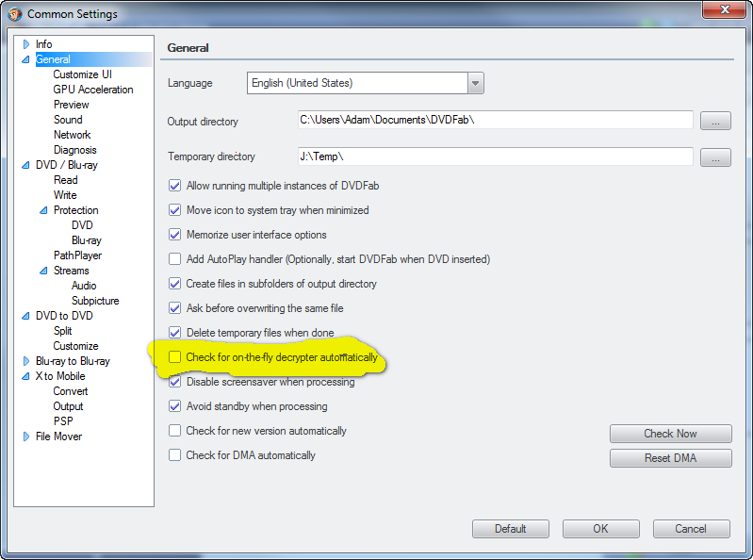Click the Default button
Image resolution: width=753 pixels, height=560 pixels.
tap(511, 529)
